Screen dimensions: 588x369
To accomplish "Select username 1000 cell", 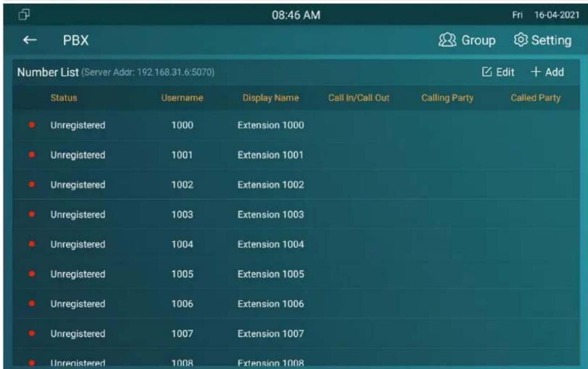I will coord(182,125).
